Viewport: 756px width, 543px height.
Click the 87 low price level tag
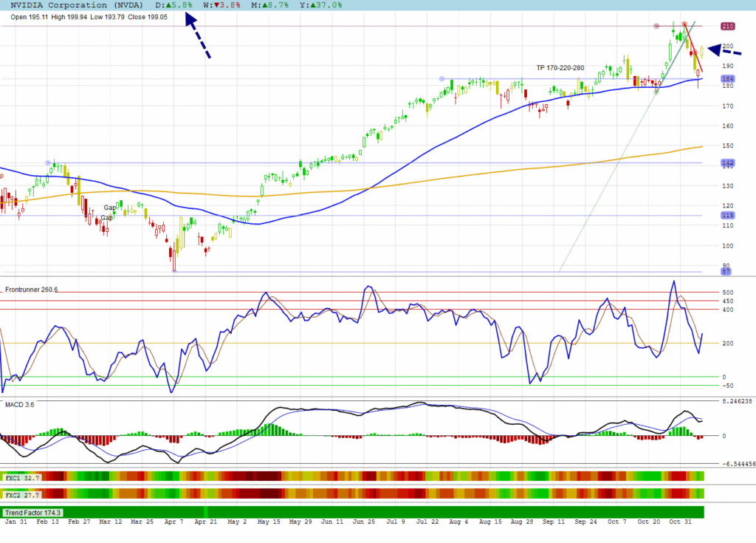726,272
